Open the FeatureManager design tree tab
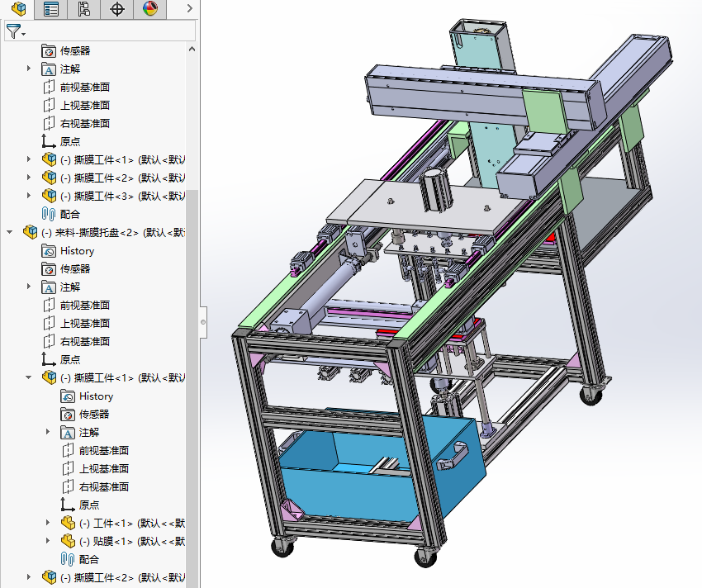 click(x=18, y=9)
